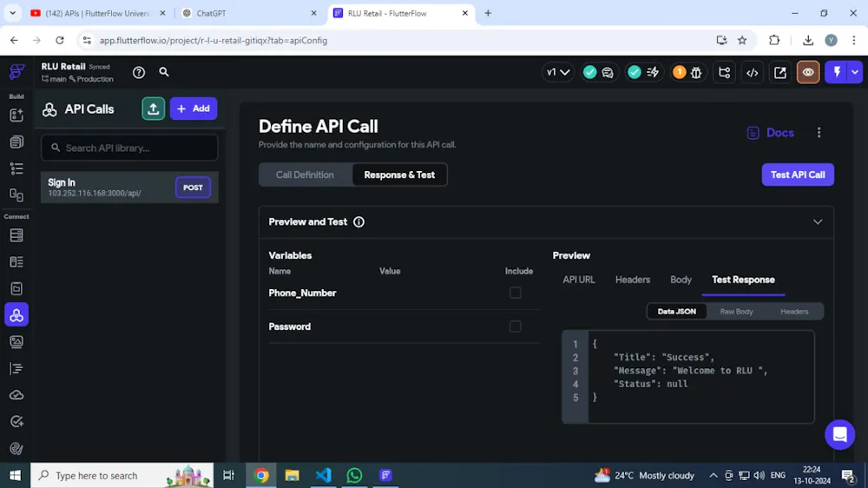Screen dimensions: 868x488
Task: Open the App State sidebar icon
Action: coord(16,288)
